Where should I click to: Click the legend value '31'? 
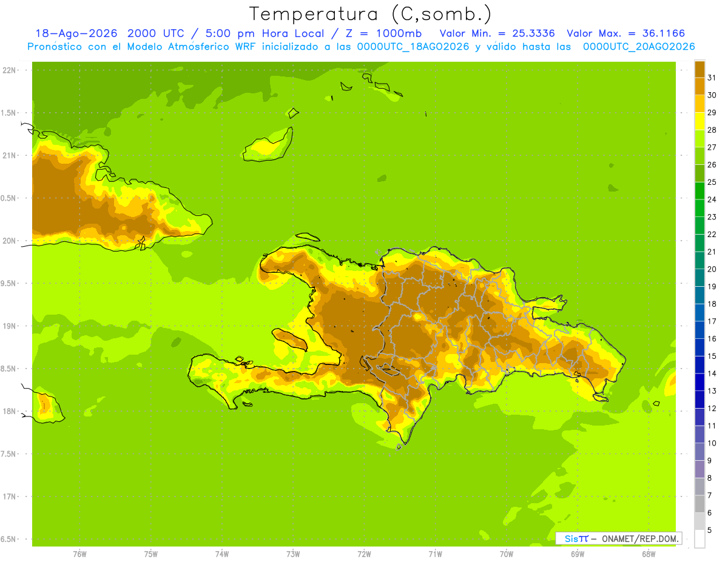712,78
